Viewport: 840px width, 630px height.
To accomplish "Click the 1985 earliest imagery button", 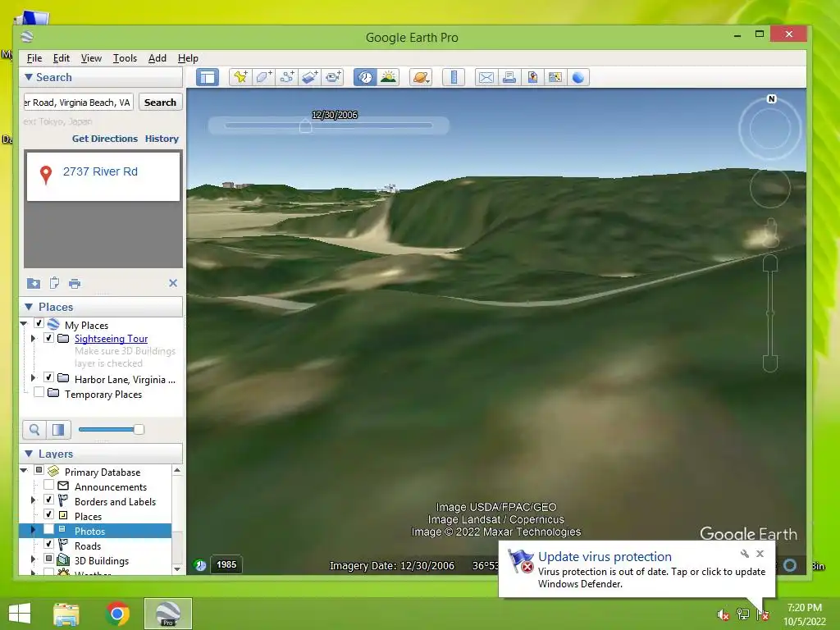I will point(226,564).
